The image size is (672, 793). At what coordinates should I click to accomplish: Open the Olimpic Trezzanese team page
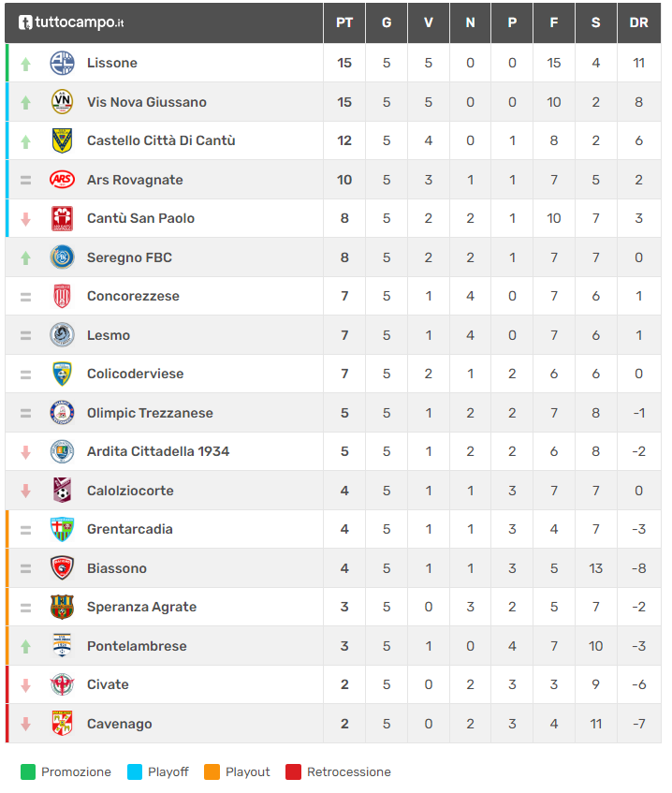(x=150, y=413)
